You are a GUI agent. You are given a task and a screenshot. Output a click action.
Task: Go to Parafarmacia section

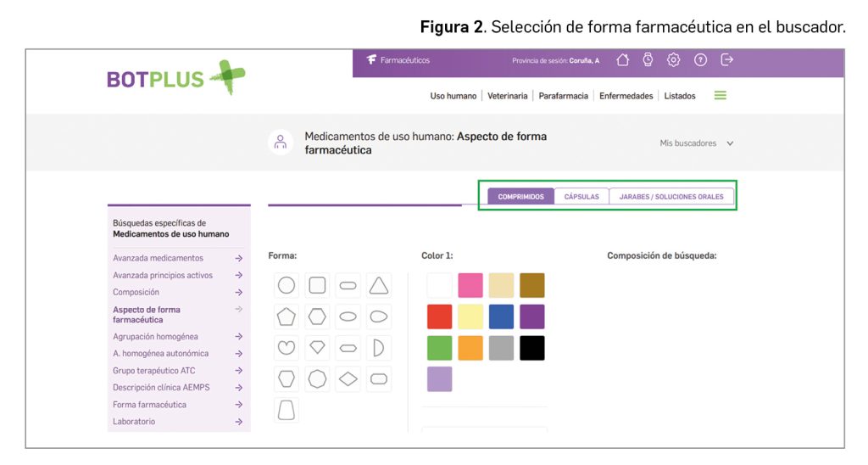(x=563, y=96)
